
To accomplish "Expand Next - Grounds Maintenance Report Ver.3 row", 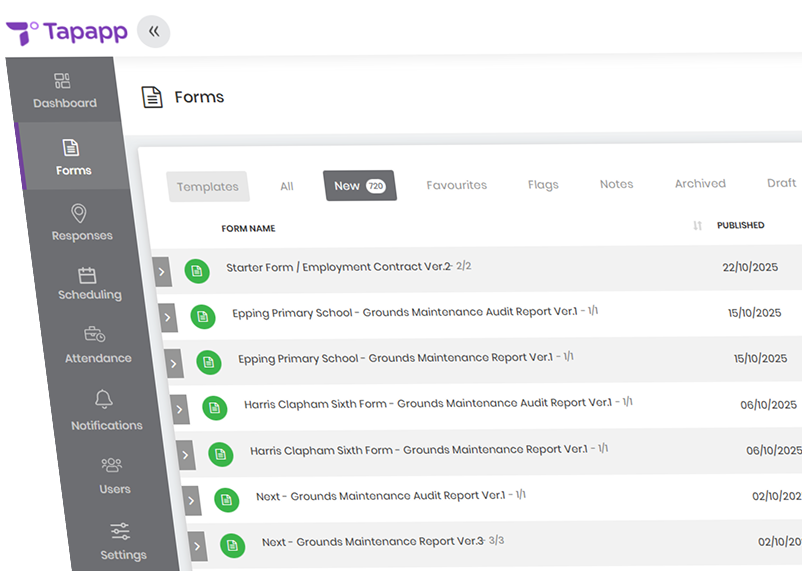I will (198, 546).
